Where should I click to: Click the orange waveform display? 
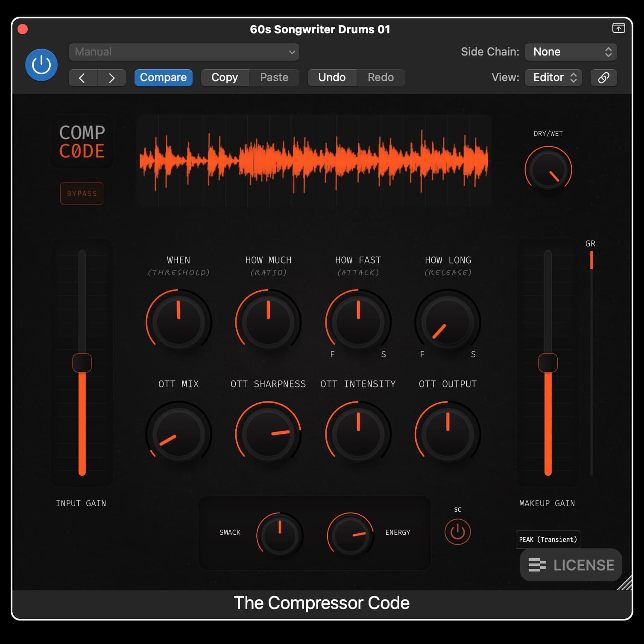(314, 161)
